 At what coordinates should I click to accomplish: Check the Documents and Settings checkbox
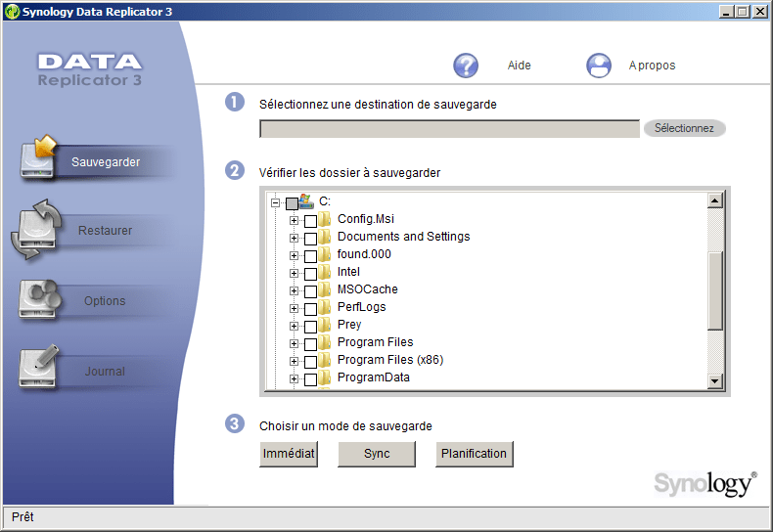(310, 239)
